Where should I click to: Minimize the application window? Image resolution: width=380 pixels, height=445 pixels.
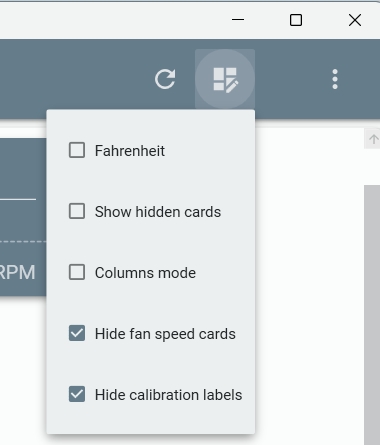[238, 20]
